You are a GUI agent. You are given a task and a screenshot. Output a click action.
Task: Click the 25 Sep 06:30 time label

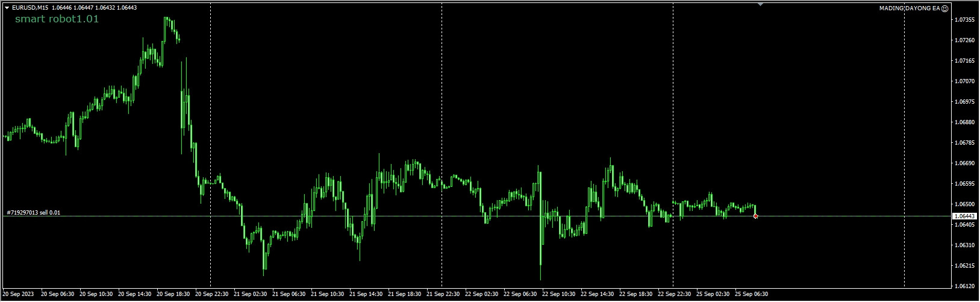tap(752, 294)
